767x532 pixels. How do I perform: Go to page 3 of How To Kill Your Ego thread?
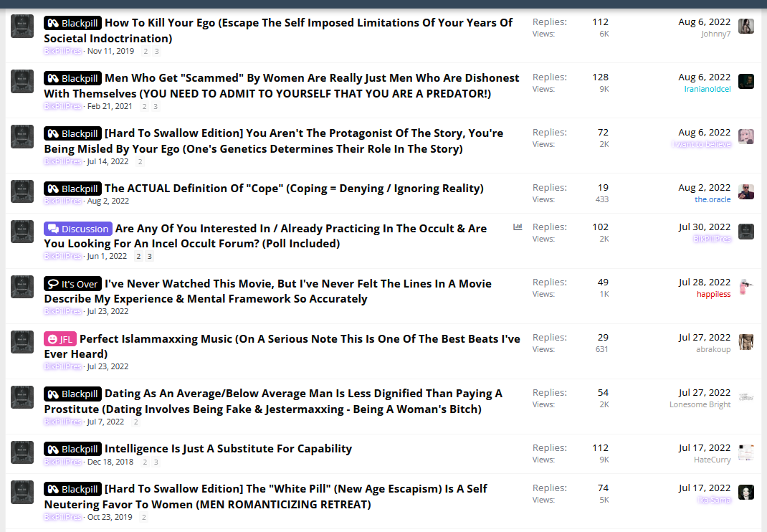coord(156,52)
